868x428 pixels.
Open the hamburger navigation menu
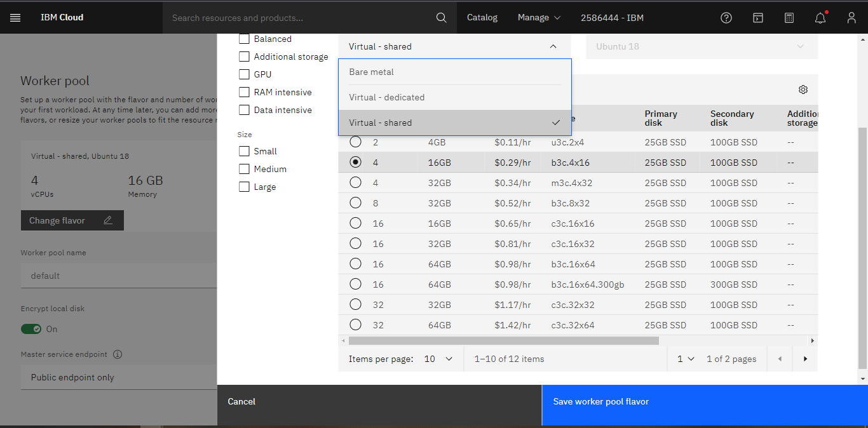pyautogui.click(x=16, y=18)
